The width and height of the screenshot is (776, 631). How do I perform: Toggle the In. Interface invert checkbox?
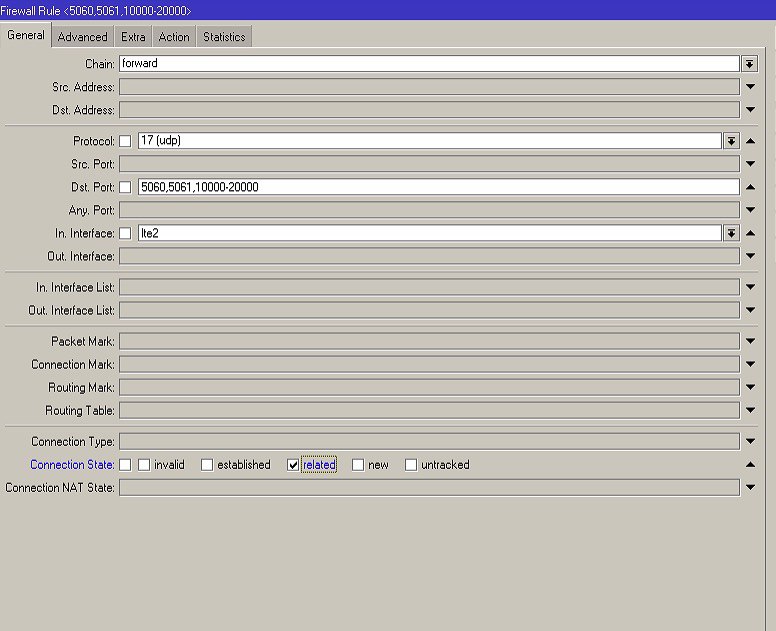coord(125,233)
